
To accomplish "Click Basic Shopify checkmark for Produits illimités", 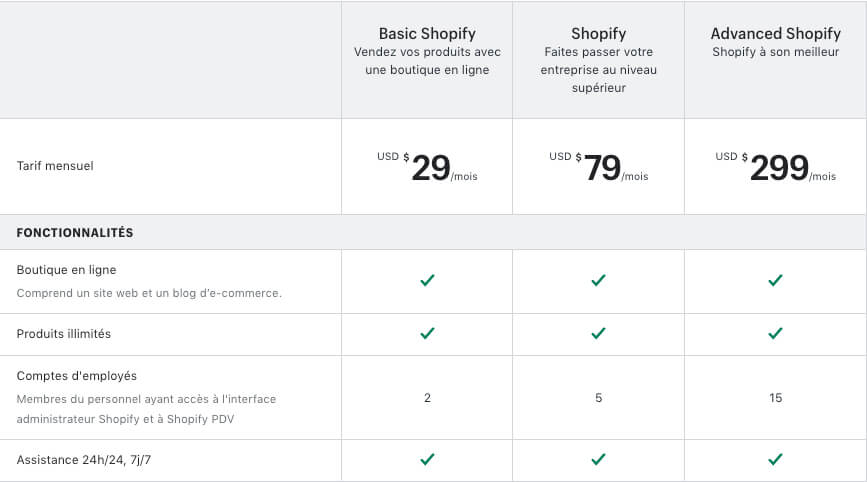I will (x=427, y=333).
